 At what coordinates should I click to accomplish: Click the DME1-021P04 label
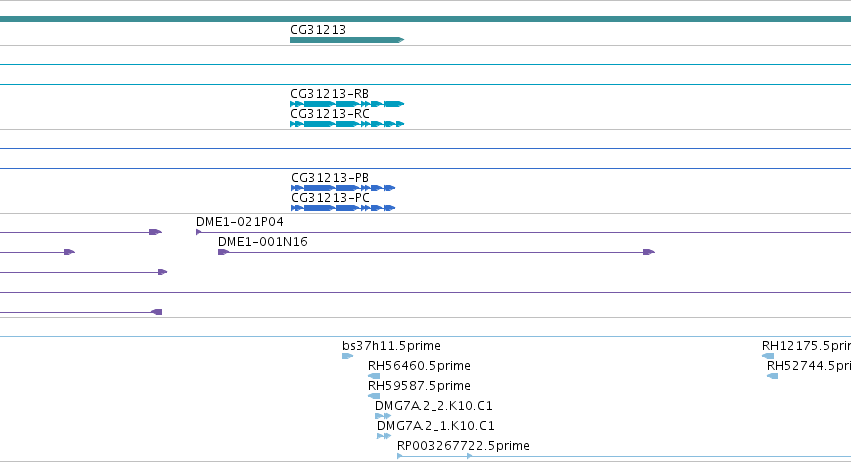coord(239,221)
